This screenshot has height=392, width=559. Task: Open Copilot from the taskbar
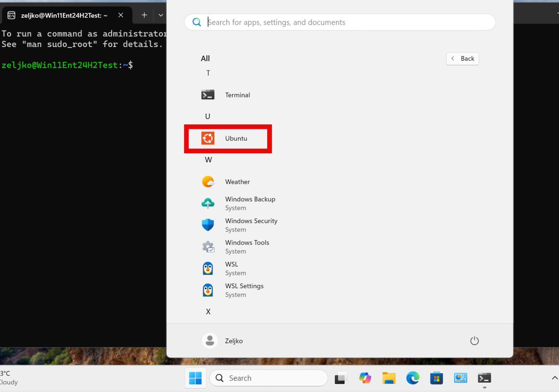click(x=365, y=378)
